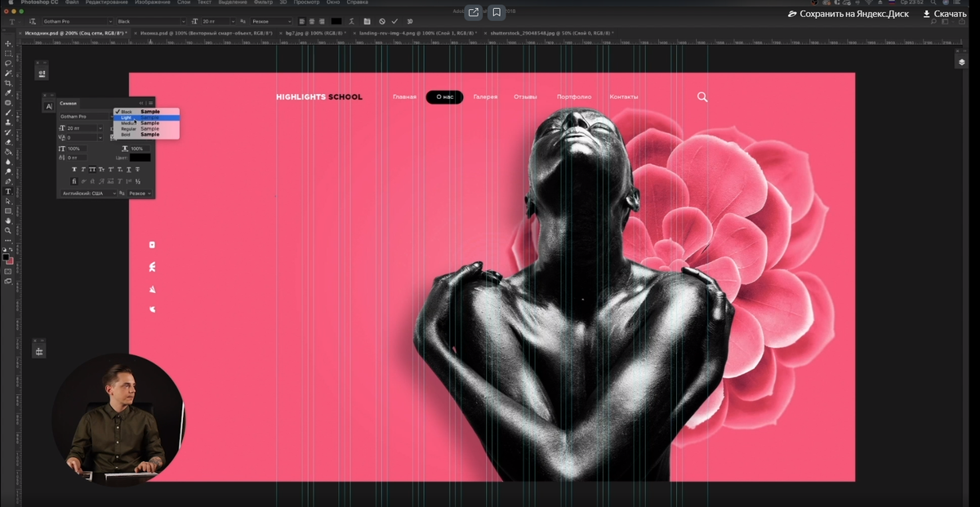This screenshot has width=980, height=507.
Task: Select the Hand tool
Action: pyautogui.click(x=8, y=220)
